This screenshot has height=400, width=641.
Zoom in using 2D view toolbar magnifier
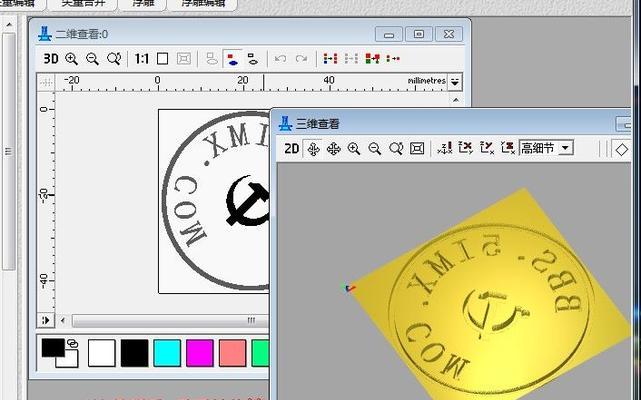pos(72,58)
